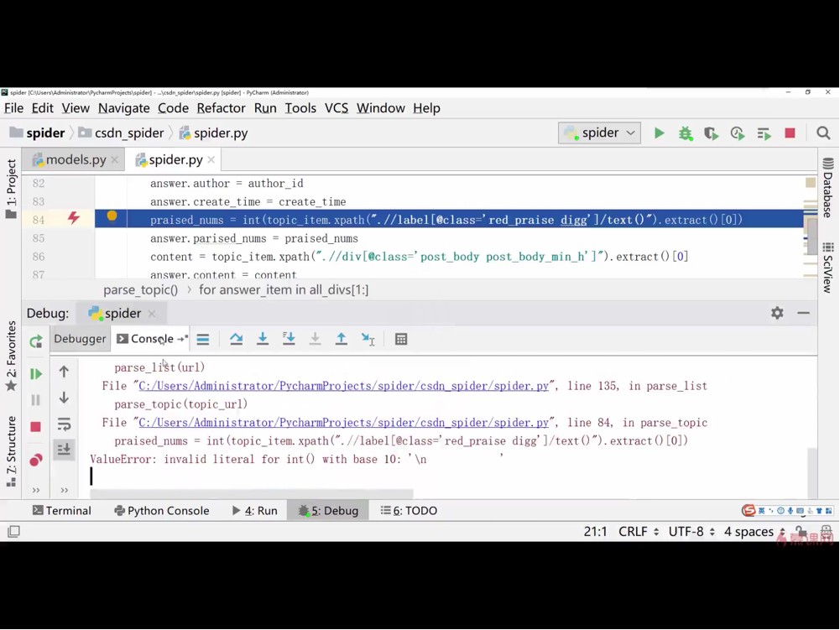Show execution point icon in debug toolbar
Screen dimensions: 840x630
(203, 339)
